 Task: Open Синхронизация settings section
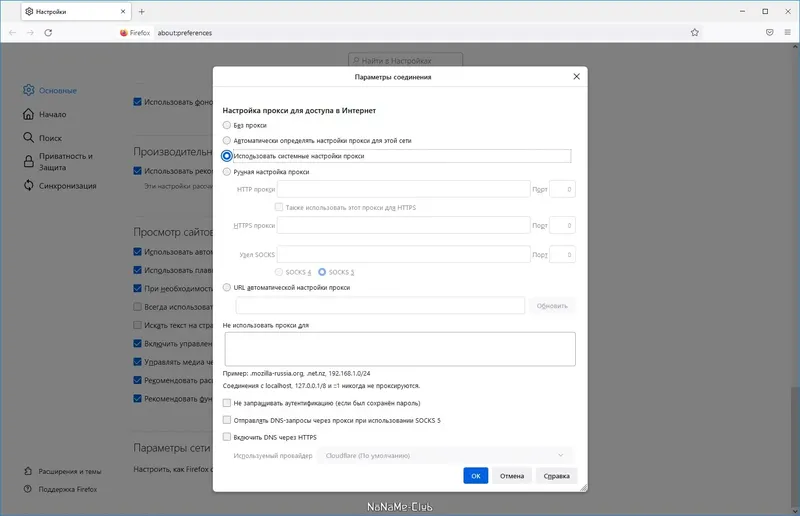pos(60,186)
